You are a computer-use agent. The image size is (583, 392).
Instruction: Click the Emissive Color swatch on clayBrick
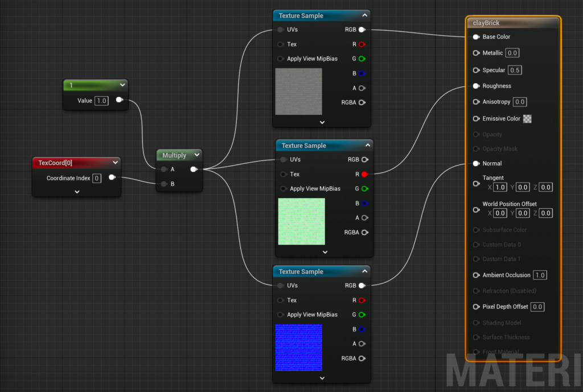pyautogui.click(x=528, y=119)
